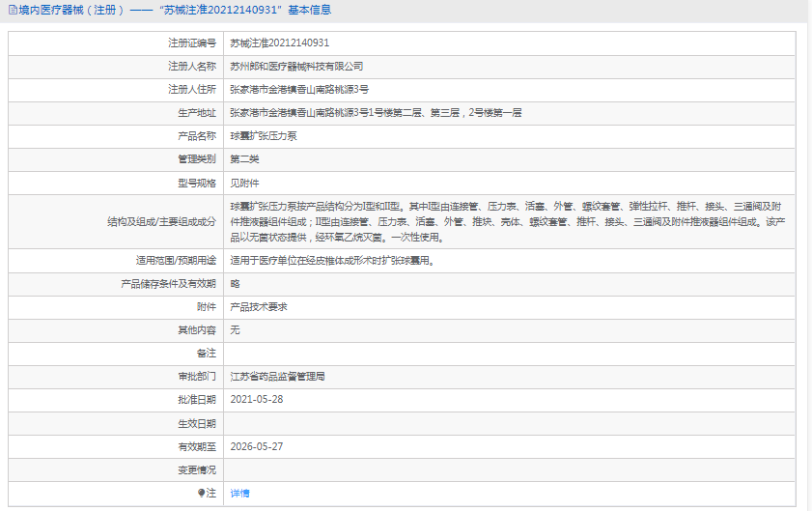Click the label 其他内容
812x511 pixels.
tap(197, 330)
